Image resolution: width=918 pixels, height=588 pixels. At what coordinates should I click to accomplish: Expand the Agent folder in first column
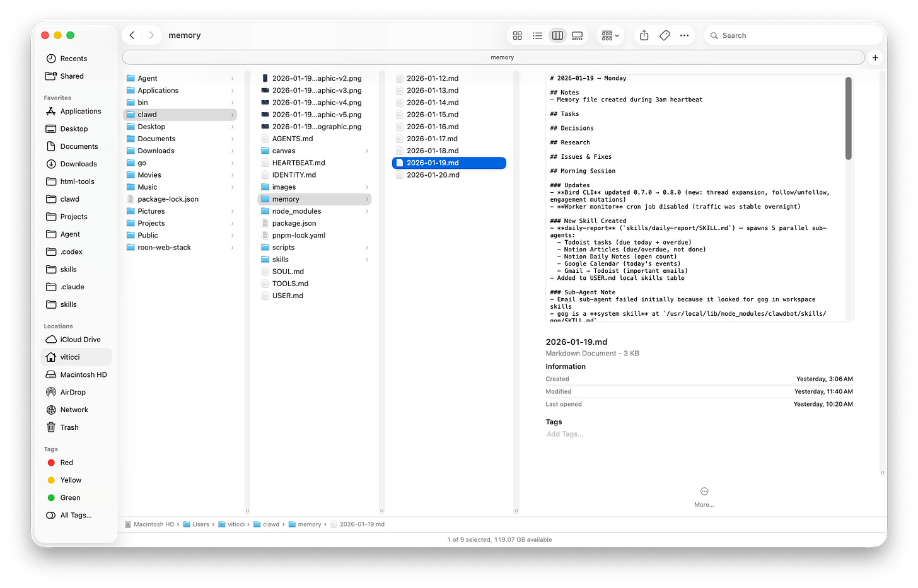[232, 79]
